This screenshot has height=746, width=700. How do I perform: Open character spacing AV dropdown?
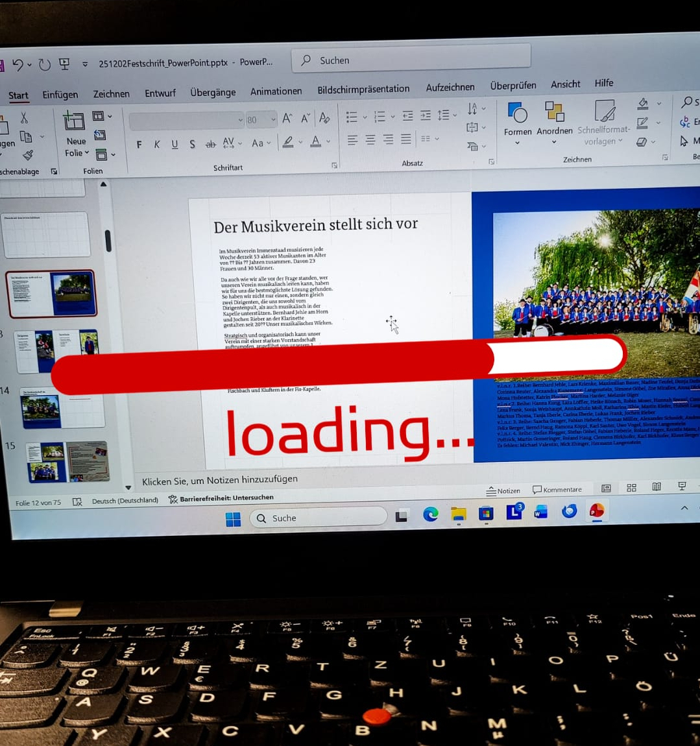point(232,143)
